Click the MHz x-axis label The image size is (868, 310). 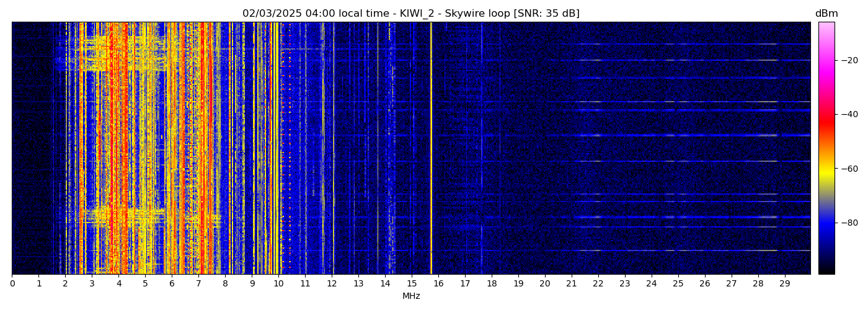[411, 296]
